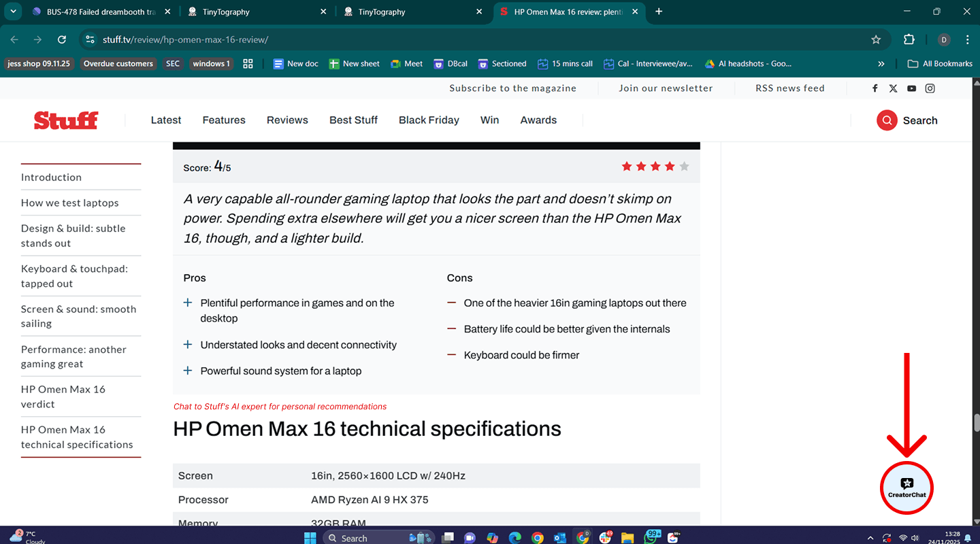Open the Windows Start menu

pyautogui.click(x=310, y=537)
